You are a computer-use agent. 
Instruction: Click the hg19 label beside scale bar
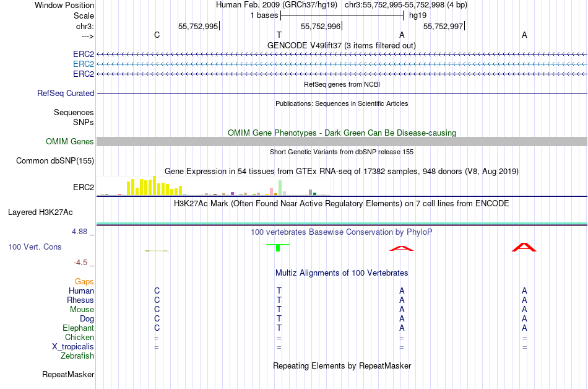click(418, 15)
